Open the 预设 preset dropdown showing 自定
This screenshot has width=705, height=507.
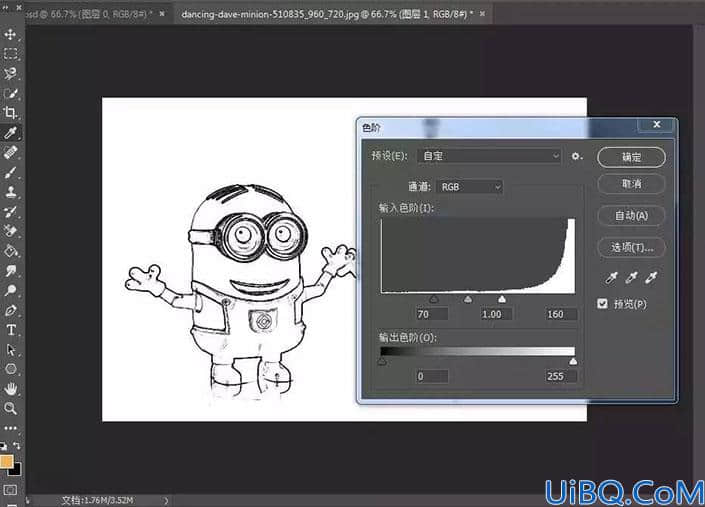click(x=489, y=156)
